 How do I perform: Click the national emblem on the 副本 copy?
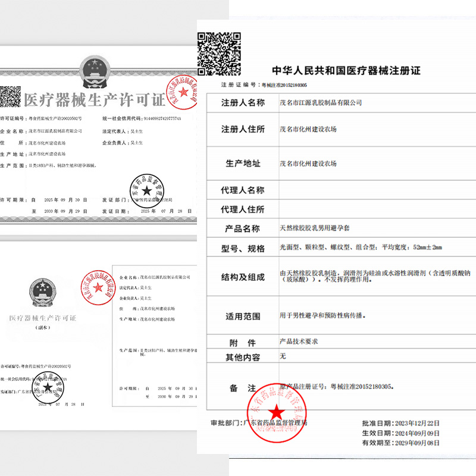(x=42, y=292)
